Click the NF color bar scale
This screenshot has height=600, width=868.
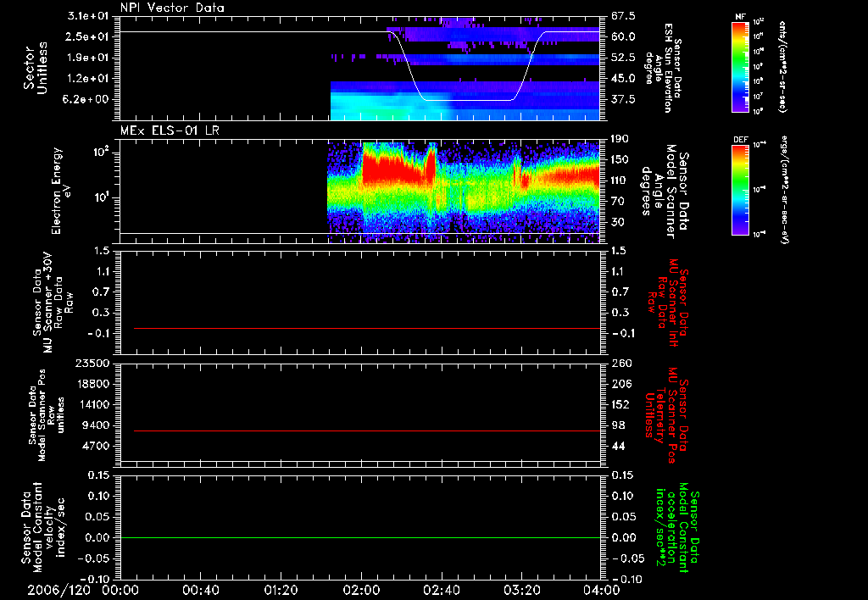pyautogui.click(x=740, y=66)
